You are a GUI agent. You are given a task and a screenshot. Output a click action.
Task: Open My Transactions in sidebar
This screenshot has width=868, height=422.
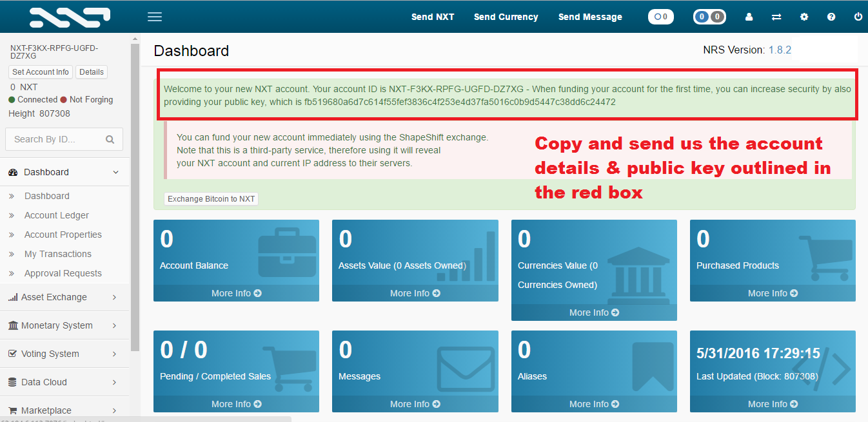tap(58, 254)
